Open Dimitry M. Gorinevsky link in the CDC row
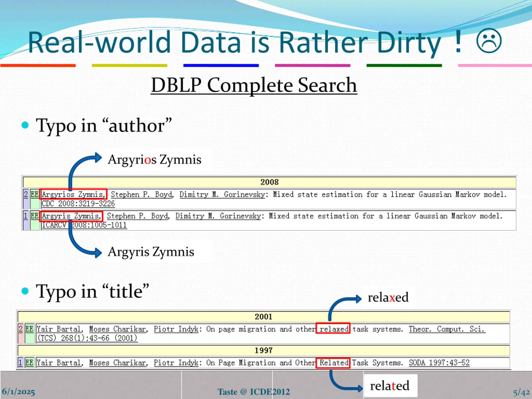Screen dimensions: 532x399 [222, 194]
